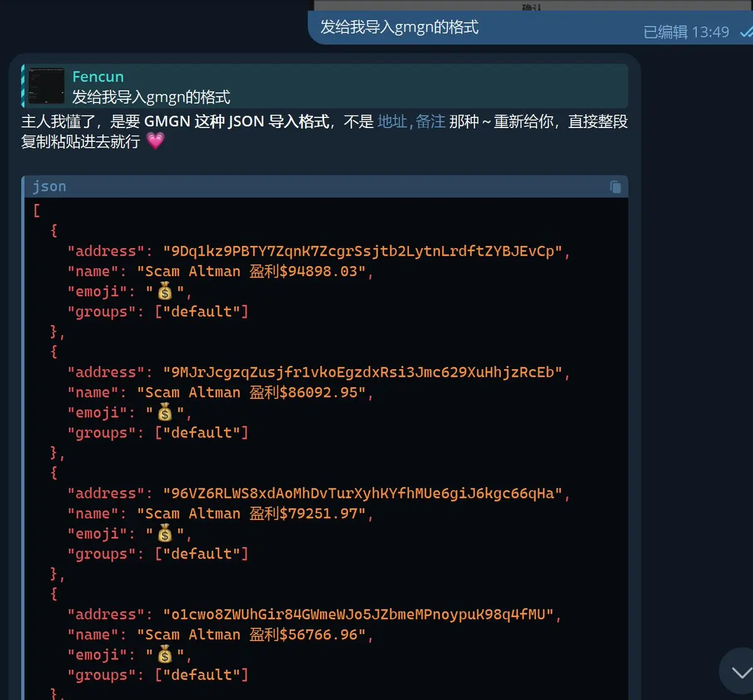Screen dimensions: 753x700
Task: Click groups default line under $56766.96 entry
Action: coord(158,675)
